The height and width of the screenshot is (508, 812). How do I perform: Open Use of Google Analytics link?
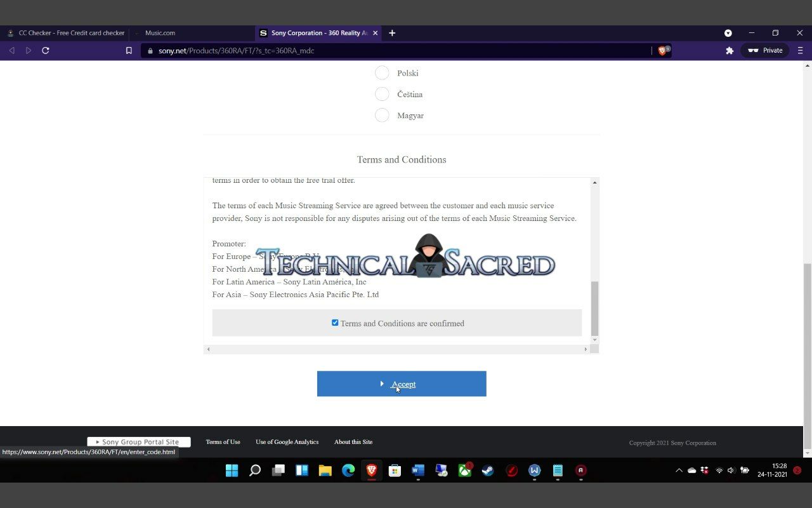(287, 442)
